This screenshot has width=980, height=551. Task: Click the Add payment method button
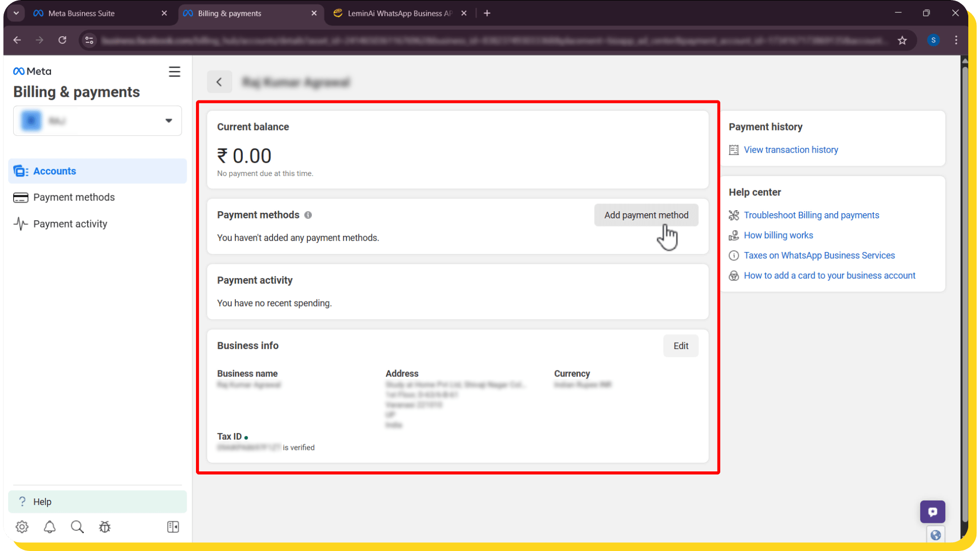click(646, 215)
